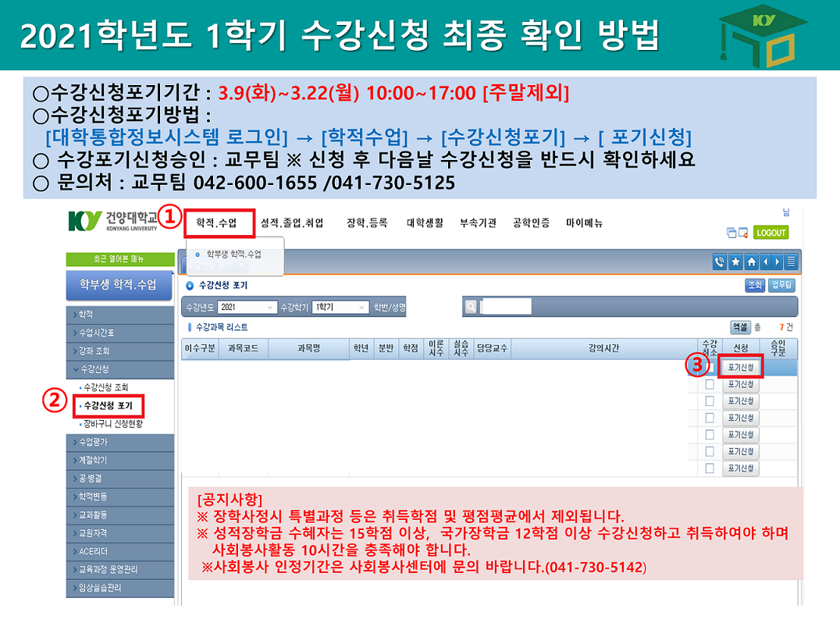The width and height of the screenshot is (840, 630).
Task: Open the 학적.수업 top menu
Action: tap(217, 223)
